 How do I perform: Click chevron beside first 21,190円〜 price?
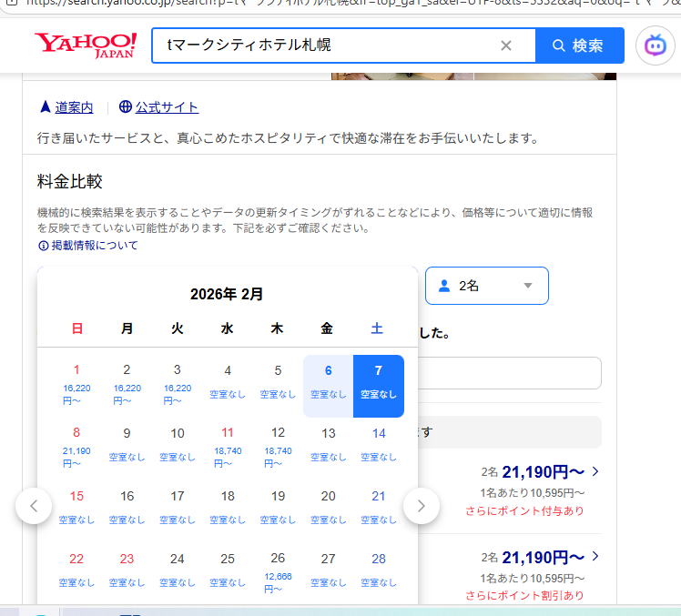(595, 471)
